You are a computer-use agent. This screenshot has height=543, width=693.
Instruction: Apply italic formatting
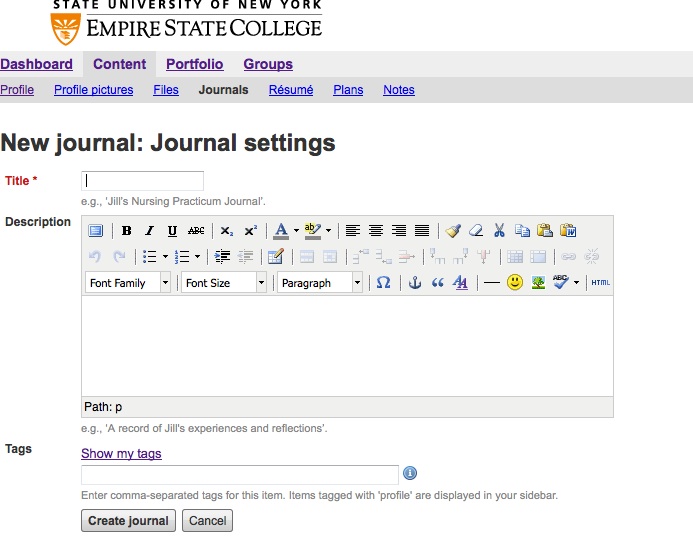(x=149, y=231)
